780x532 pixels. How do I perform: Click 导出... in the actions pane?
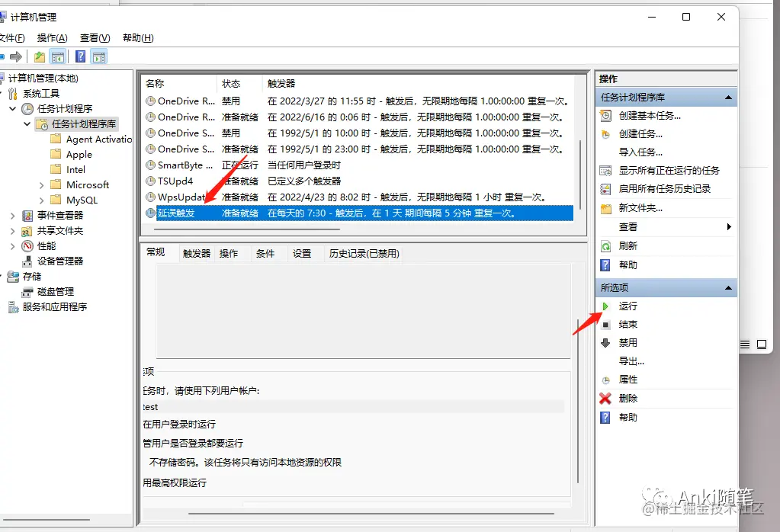(x=632, y=361)
